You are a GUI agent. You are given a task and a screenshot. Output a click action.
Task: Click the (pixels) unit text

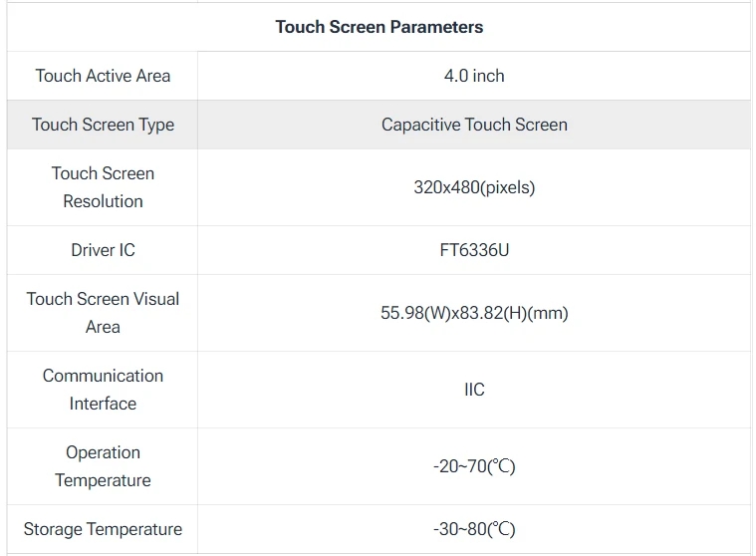[x=507, y=187]
